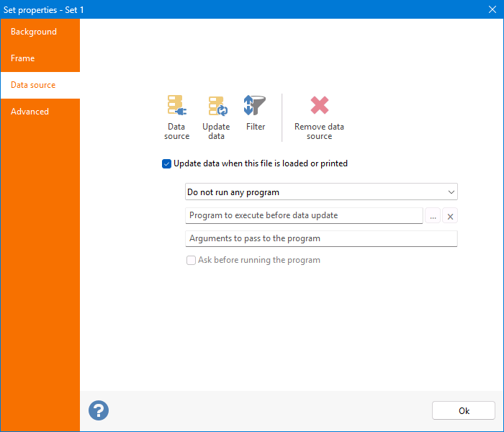This screenshot has height=432, width=504.
Task: Open the Data source setup icon
Action: tap(176, 107)
